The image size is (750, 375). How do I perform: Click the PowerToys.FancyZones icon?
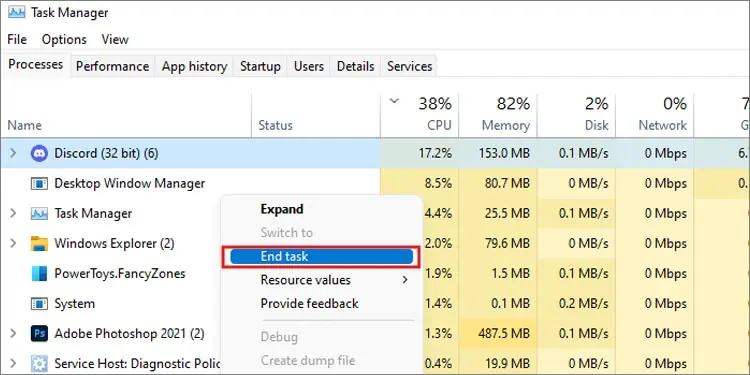(x=39, y=274)
